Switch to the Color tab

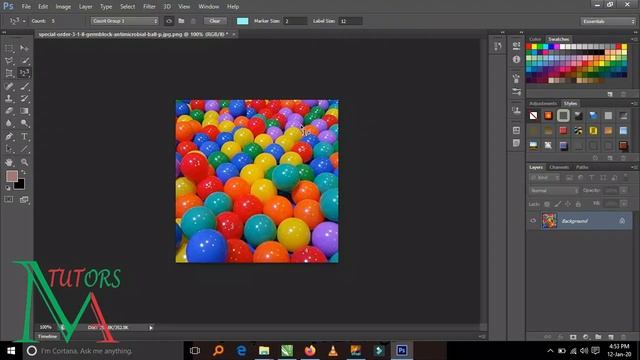tap(535, 39)
